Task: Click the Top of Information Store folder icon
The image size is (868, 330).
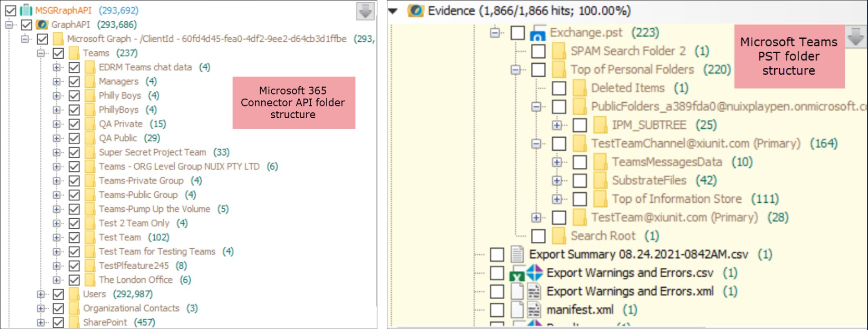Action: coord(600,199)
